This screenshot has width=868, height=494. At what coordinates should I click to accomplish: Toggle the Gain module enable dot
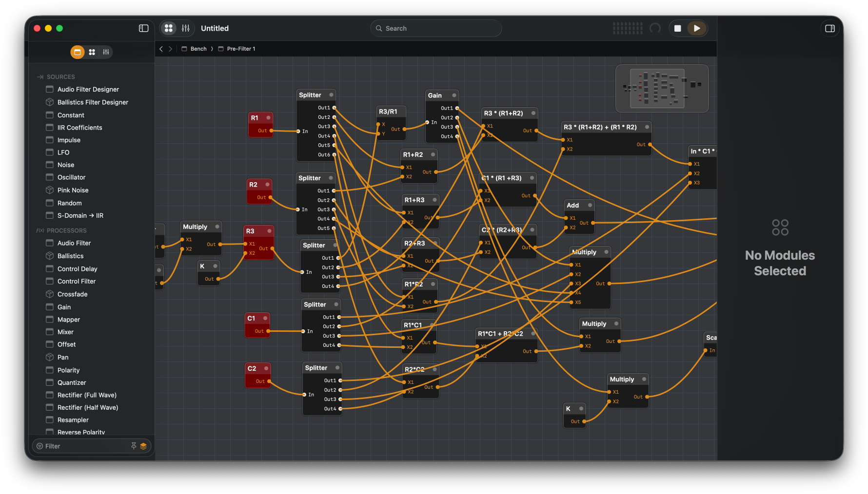(x=454, y=95)
